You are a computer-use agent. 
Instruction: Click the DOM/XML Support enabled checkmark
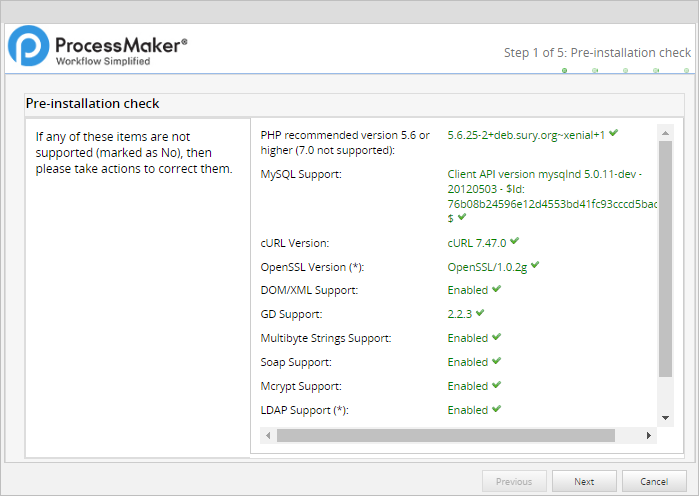pyautogui.click(x=496, y=290)
